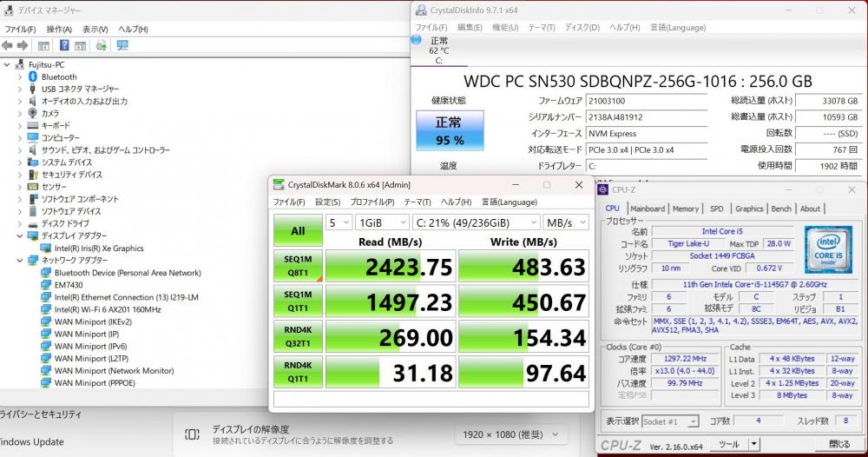Select Intel(R) Iris(R) Xe Graphics adapter
868x457 pixels.
click(99, 248)
